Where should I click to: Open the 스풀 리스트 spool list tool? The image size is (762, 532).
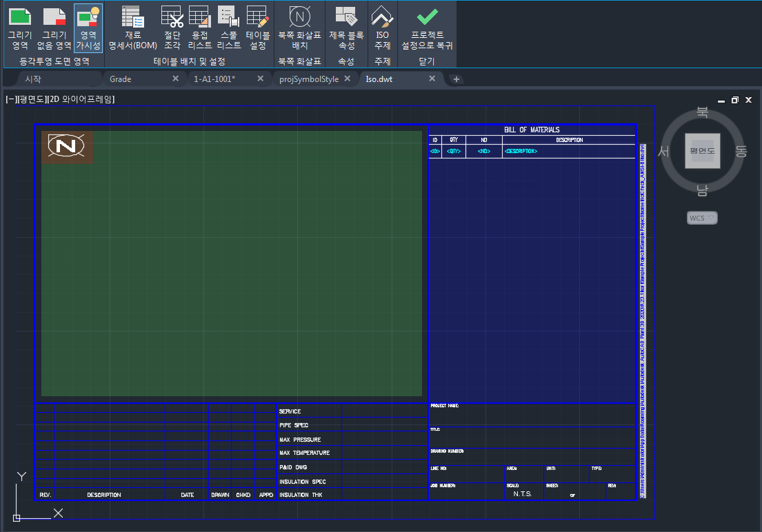click(229, 28)
